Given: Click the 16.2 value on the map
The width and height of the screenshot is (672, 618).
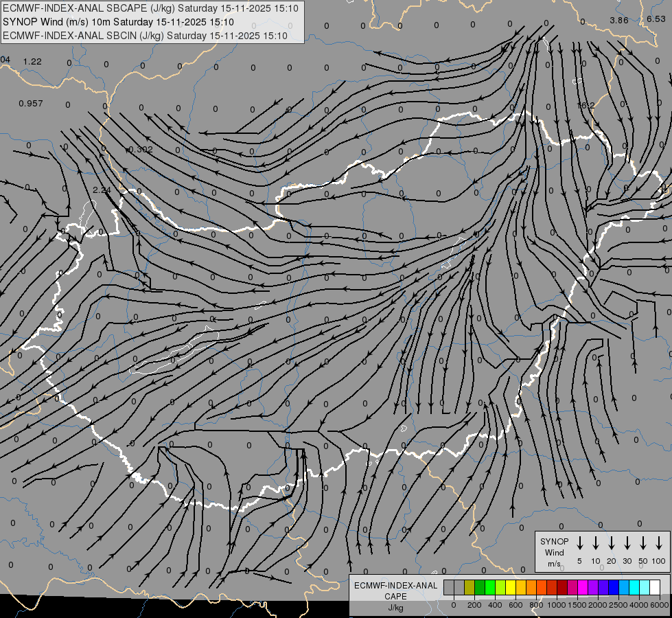Looking at the screenshot, I should [x=586, y=106].
